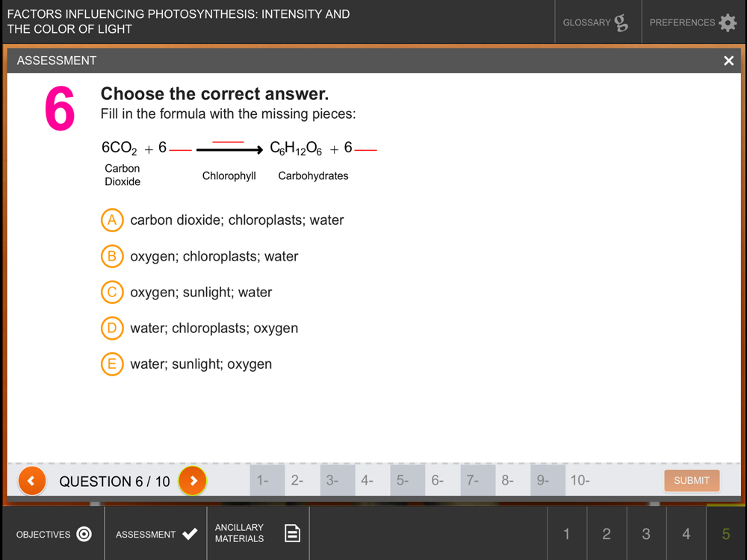Jump to question 1 in the navigator

point(267,480)
